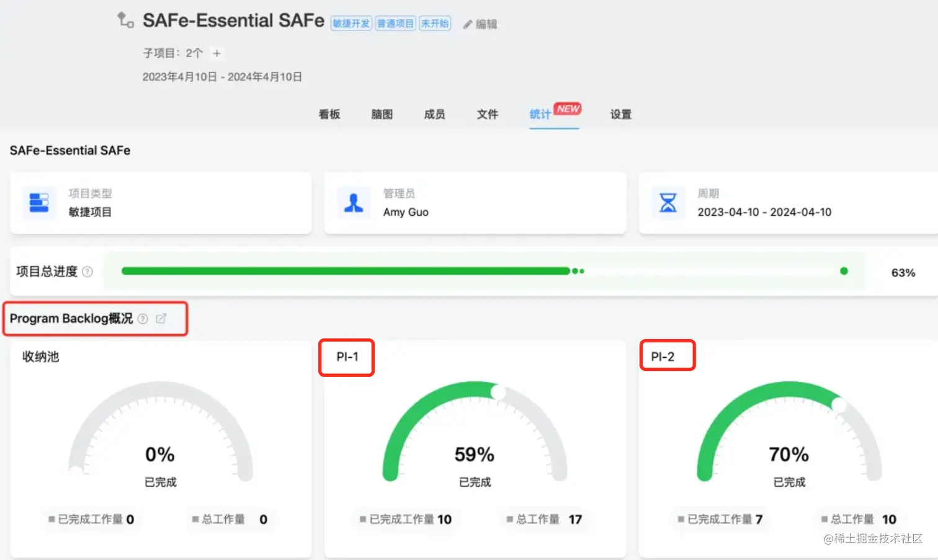Click the SAFe-Essential SAFe project title
Viewport: 938px width, 560px height.
(233, 20)
